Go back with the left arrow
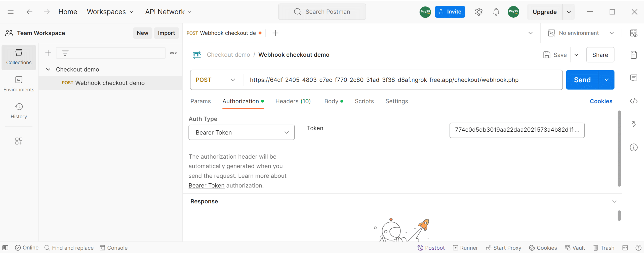This screenshot has height=253, width=644. coord(29,12)
